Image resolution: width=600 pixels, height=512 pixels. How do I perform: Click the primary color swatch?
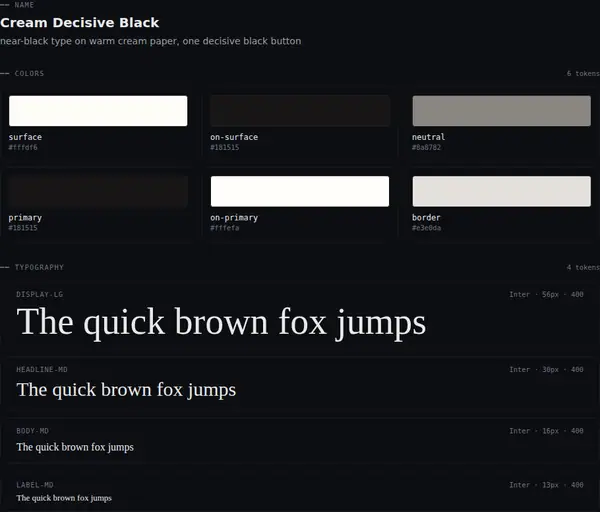tap(98, 191)
